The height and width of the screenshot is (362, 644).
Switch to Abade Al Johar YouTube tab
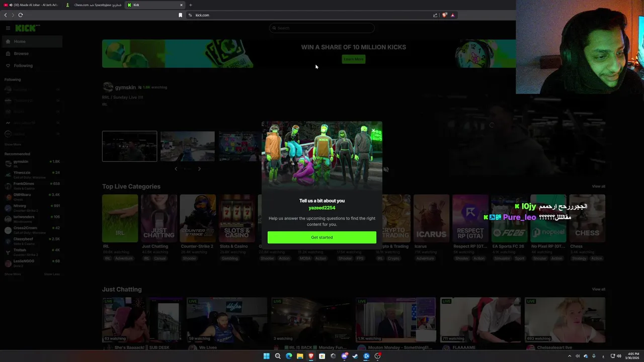coord(31,5)
